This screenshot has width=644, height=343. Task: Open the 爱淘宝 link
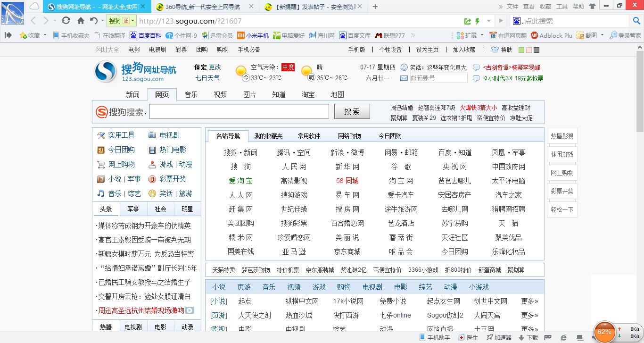(241, 181)
